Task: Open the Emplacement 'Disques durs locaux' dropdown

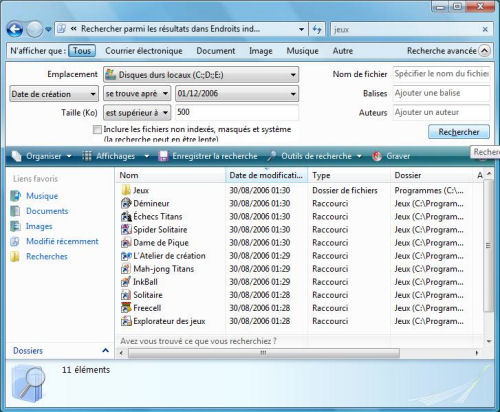Action: [201, 75]
